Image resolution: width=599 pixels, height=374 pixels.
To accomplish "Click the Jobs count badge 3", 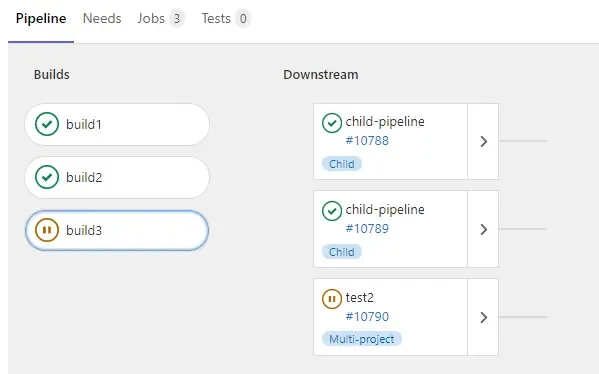I will pyautogui.click(x=176, y=18).
